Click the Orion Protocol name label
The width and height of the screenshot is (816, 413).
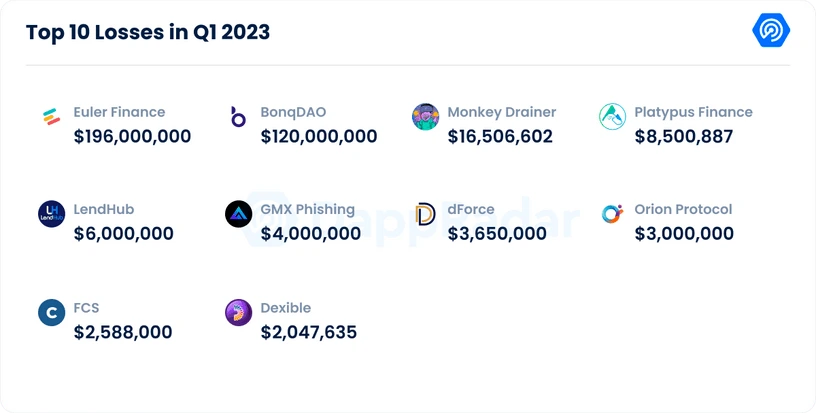(683, 210)
